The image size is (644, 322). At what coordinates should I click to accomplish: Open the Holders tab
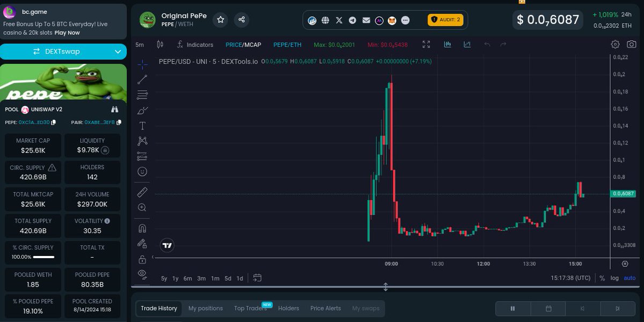(289, 308)
